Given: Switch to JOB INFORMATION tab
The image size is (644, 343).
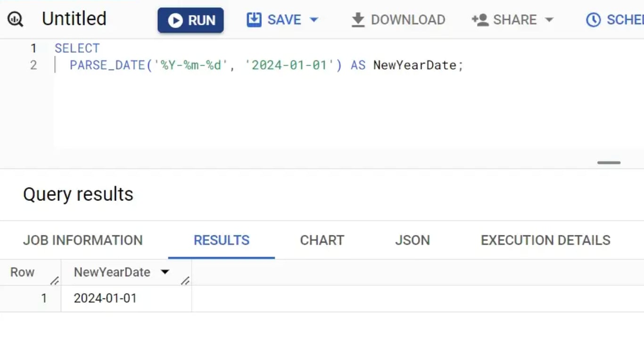Looking at the screenshot, I should tap(83, 240).
